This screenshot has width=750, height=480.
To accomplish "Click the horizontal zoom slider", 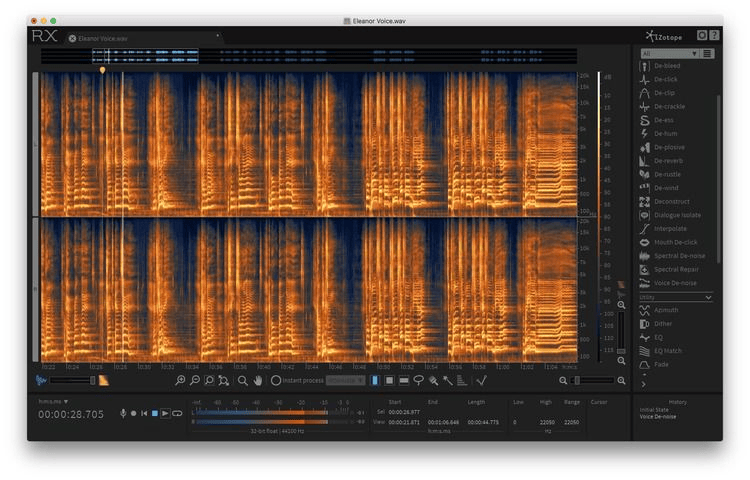I will [593, 380].
